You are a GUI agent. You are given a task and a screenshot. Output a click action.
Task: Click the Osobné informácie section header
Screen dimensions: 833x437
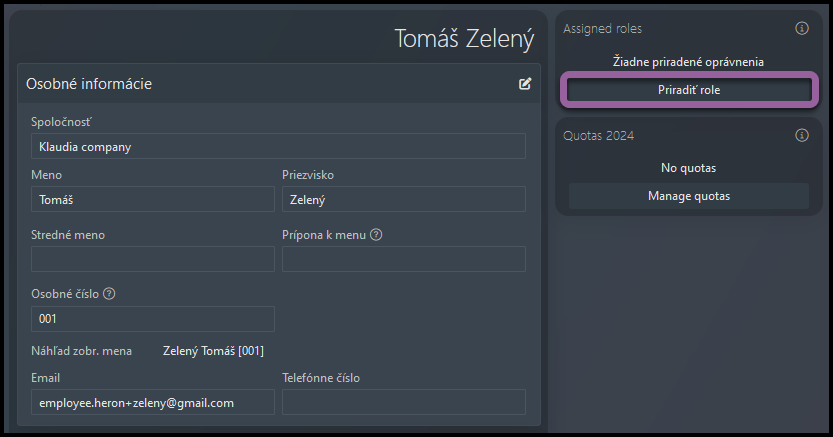coord(89,84)
